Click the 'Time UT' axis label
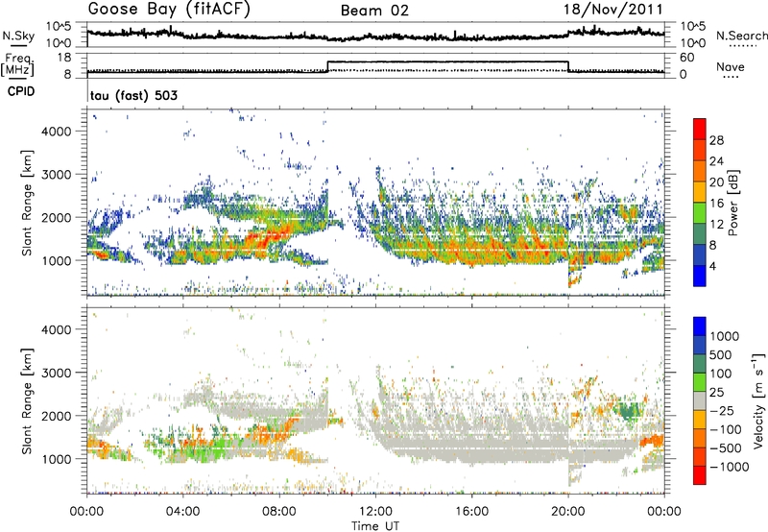 375,525
